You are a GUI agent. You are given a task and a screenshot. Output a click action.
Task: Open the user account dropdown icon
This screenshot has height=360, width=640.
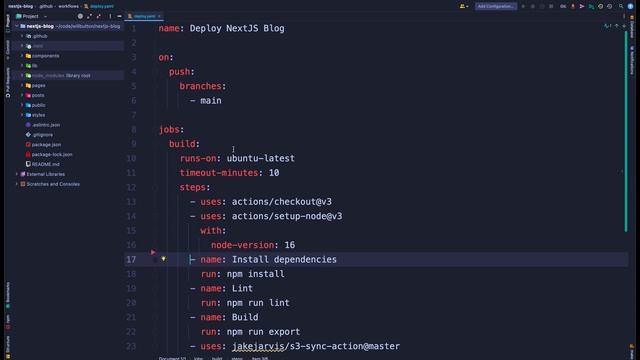click(x=464, y=6)
